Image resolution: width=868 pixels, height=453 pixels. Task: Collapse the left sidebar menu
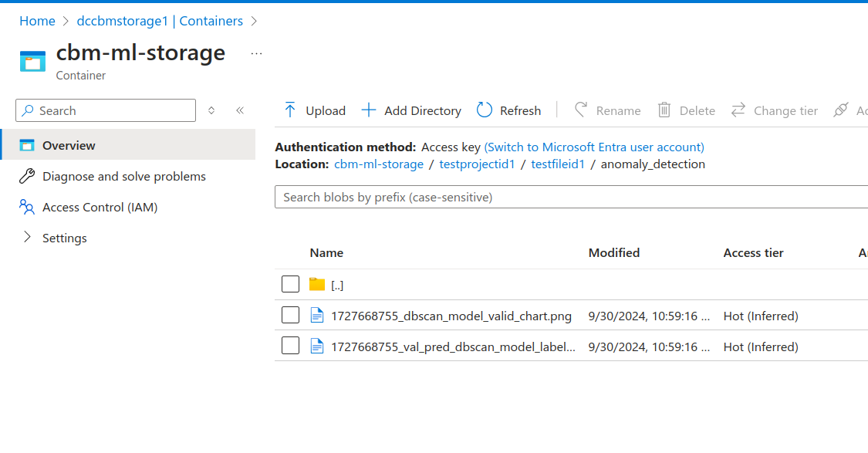point(240,110)
